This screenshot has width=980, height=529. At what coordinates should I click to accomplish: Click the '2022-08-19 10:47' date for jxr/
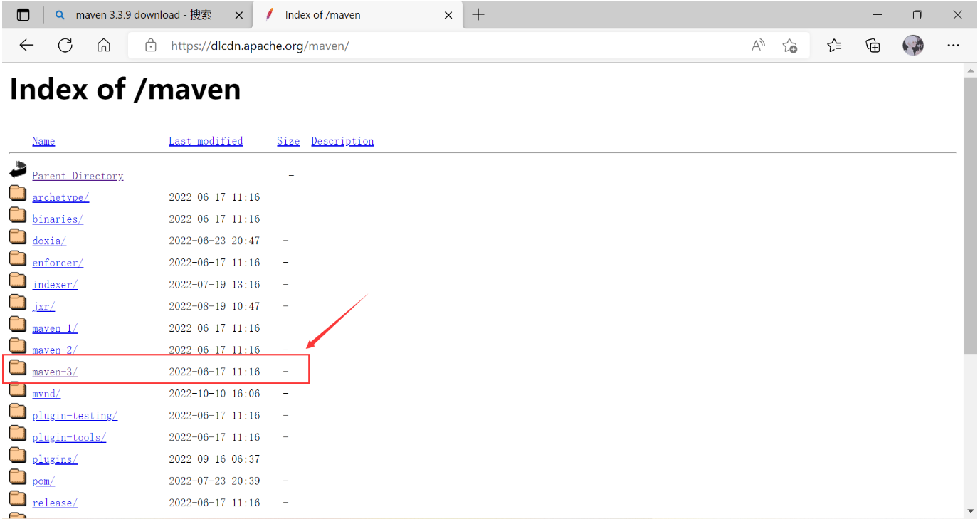click(x=214, y=306)
